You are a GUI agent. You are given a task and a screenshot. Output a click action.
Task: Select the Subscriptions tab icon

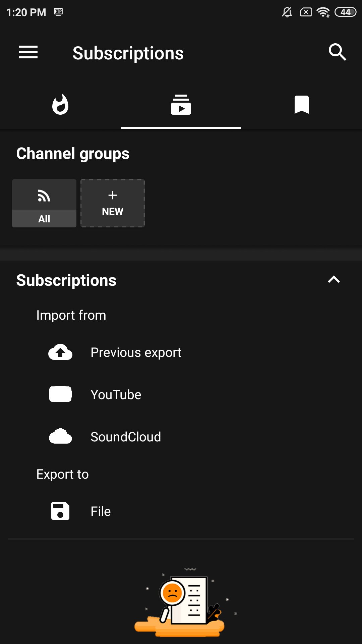[181, 105]
